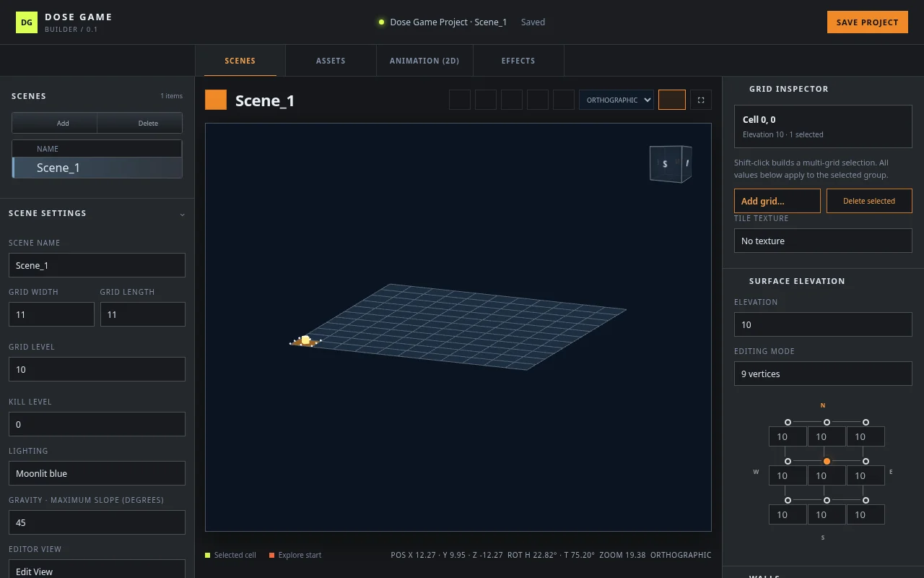Click the Grid Length field

point(143,314)
